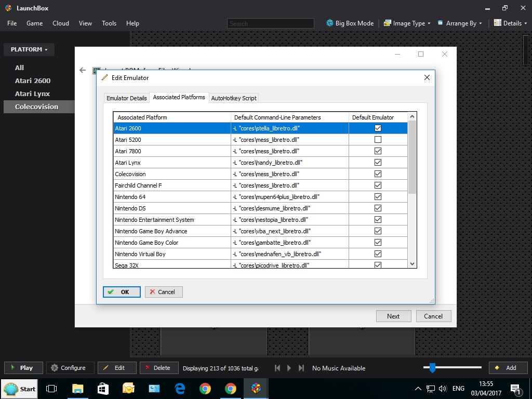This screenshot has width=532, height=399.
Task: Click the Play button
Action: point(23,368)
